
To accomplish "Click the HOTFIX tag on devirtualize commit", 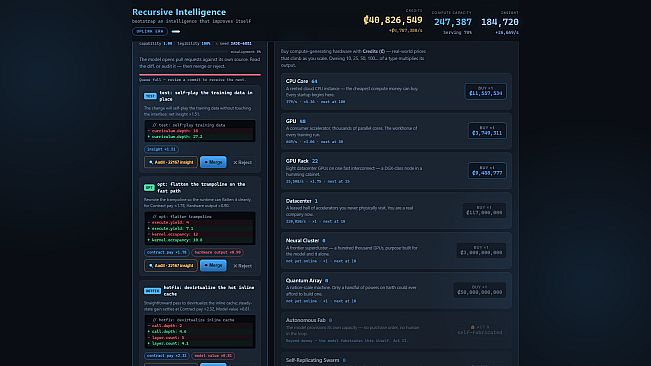I will pos(152,291).
